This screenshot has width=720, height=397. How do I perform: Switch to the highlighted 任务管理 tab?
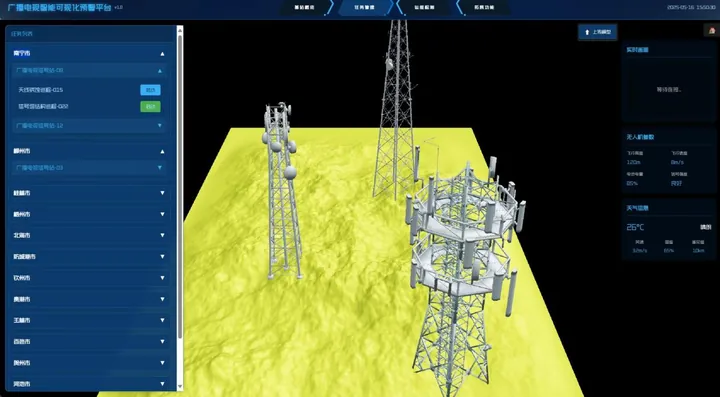point(365,7)
